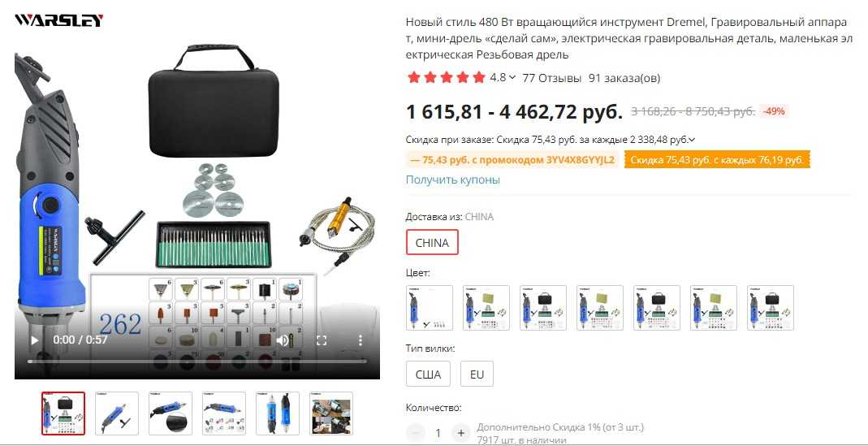Expand the 4.8 rating breakdown chevron
The image size is (868, 446).
click(x=512, y=77)
